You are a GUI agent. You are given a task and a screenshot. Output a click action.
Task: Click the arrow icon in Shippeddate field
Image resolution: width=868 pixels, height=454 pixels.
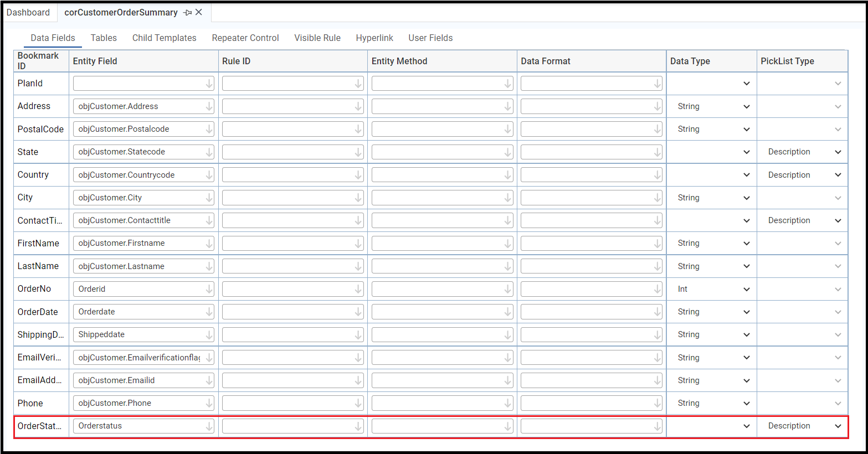click(209, 334)
